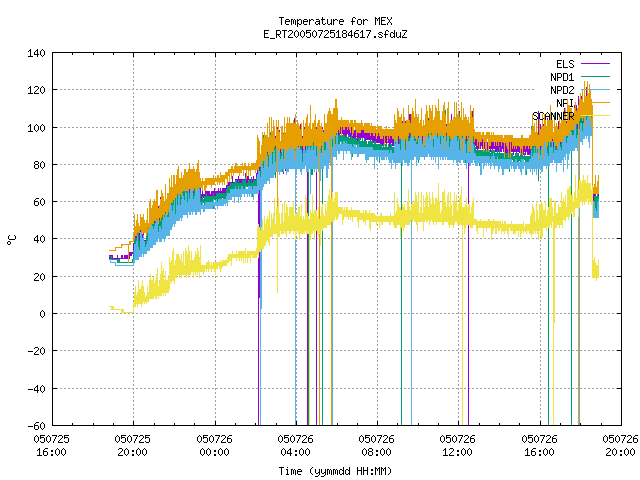Click the SCANNER legend label
This screenshot has width=640, height=480.
tap(553, 116)
